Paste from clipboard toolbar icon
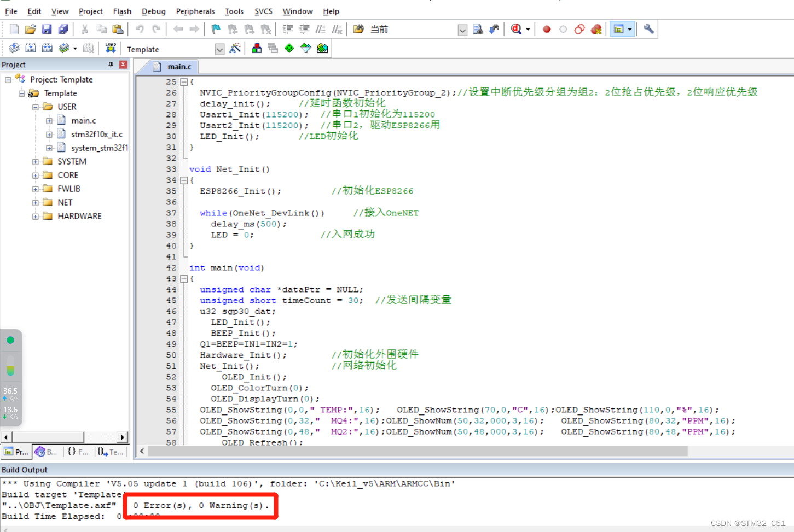This screenshot has height=532, width=794. point(118,29)
